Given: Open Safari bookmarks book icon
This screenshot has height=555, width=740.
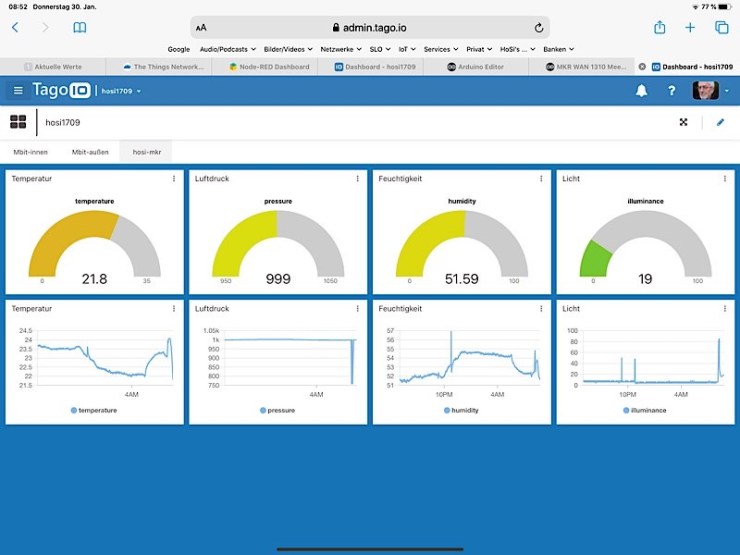Looking at the screenshot, I should (x=80, y=27).
